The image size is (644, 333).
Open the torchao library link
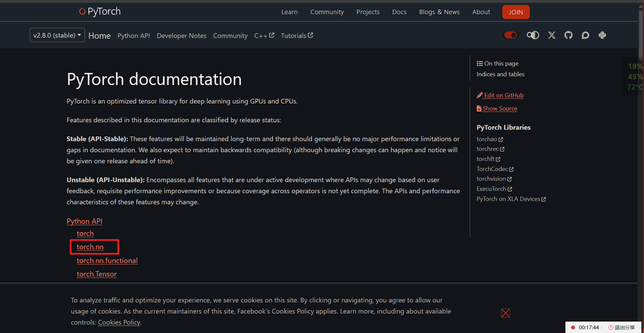coord(487,139)
